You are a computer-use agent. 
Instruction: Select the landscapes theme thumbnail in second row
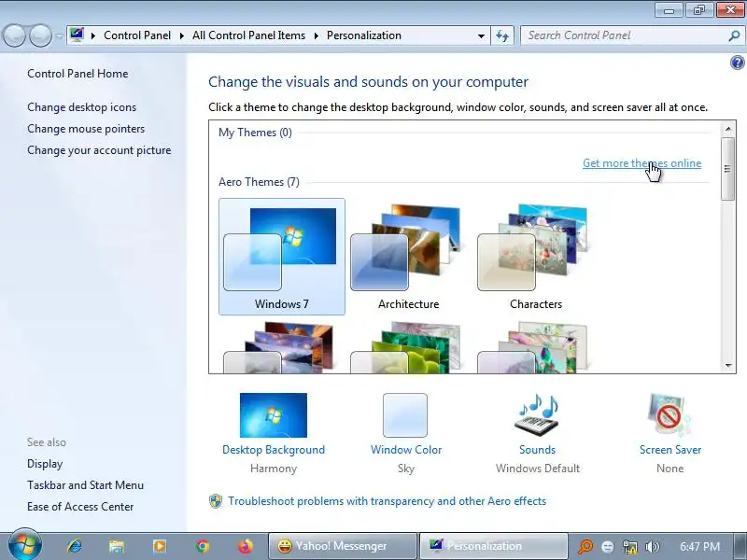(x=282, y=346)
